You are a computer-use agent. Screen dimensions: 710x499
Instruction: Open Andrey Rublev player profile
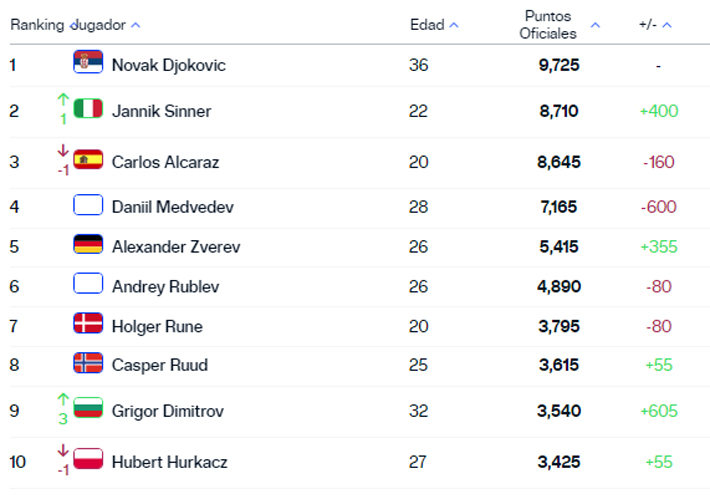pos(165,287)
